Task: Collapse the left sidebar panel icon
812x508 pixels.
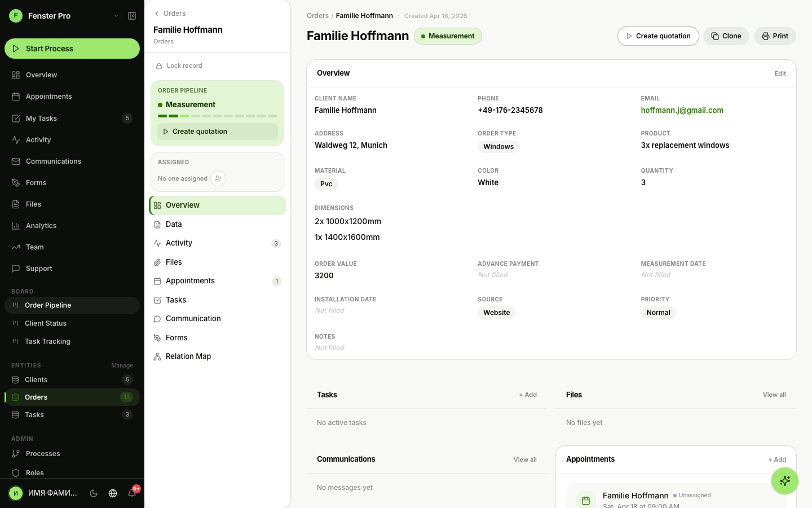Action: [x=132, y=16]
